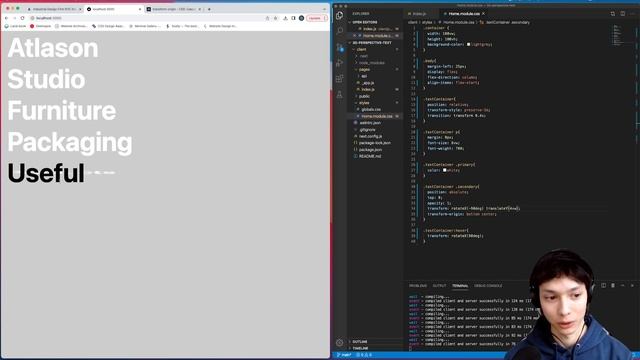Open the lightgrey color swatch in code
Viewport: 640px width, 360px height.
point(469,44)
